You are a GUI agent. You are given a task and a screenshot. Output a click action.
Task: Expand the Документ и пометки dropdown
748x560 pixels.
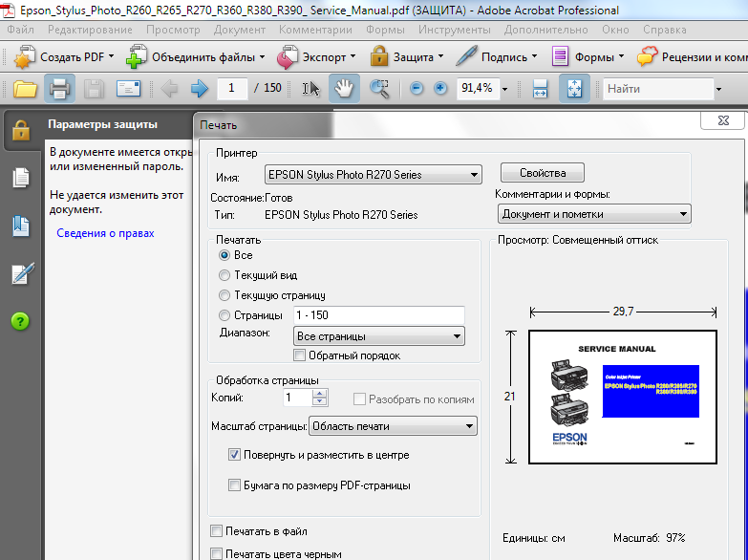[594, 214]
